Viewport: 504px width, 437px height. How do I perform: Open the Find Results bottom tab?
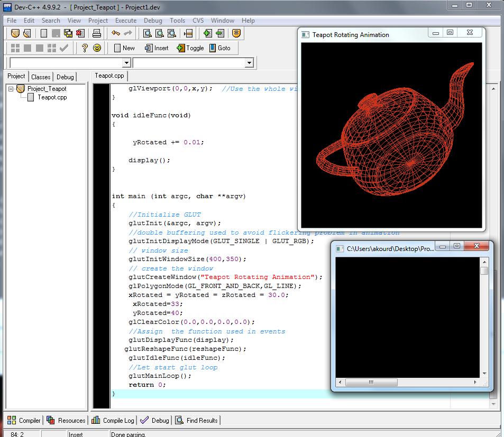tap(197, 420)
